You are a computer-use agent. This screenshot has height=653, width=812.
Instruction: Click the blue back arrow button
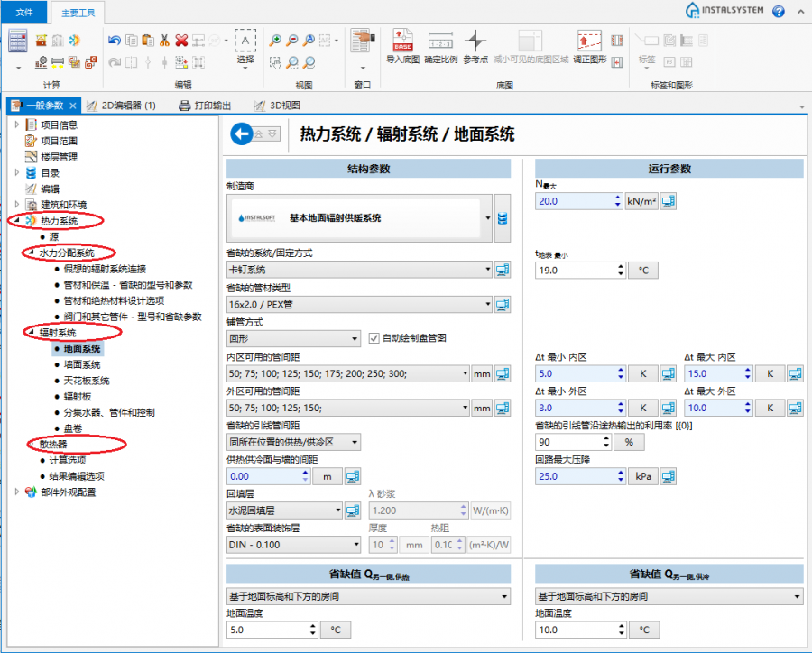pyautogui.click(x=241, y=133)
